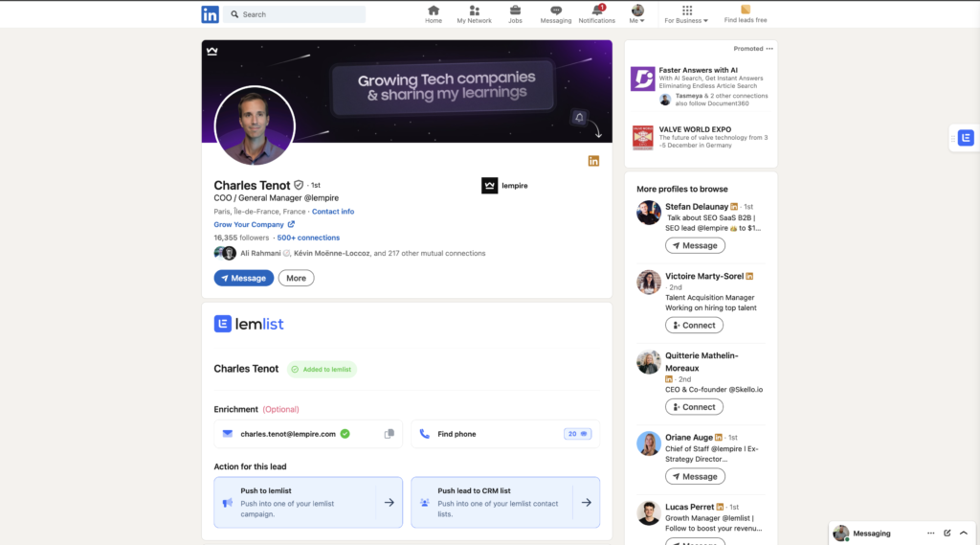Open Stefan Delaunay's profile

(697, 207)
